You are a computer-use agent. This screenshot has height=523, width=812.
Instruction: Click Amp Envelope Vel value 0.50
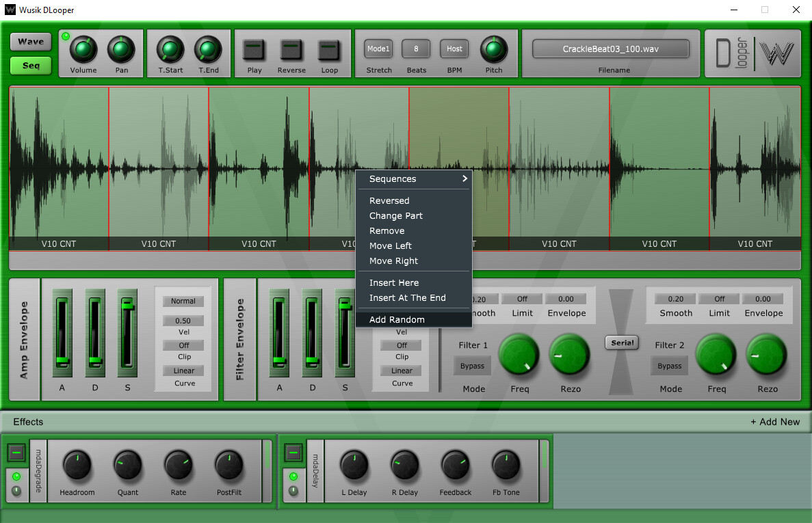(x=183, y=321)
